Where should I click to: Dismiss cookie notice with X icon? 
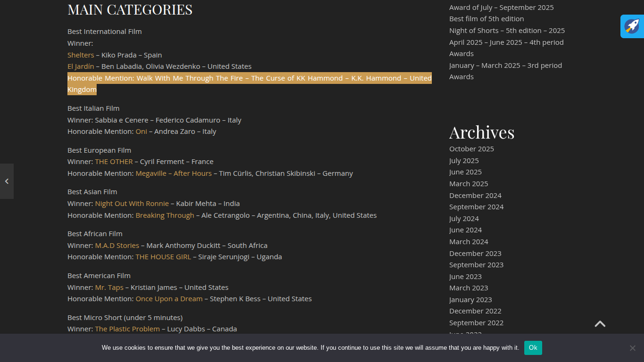[632, 348]
